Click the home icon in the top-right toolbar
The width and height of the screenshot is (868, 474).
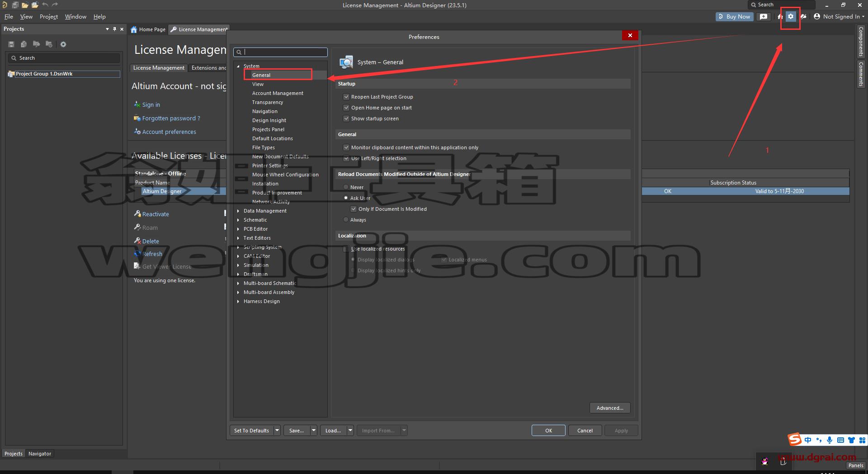780,17
